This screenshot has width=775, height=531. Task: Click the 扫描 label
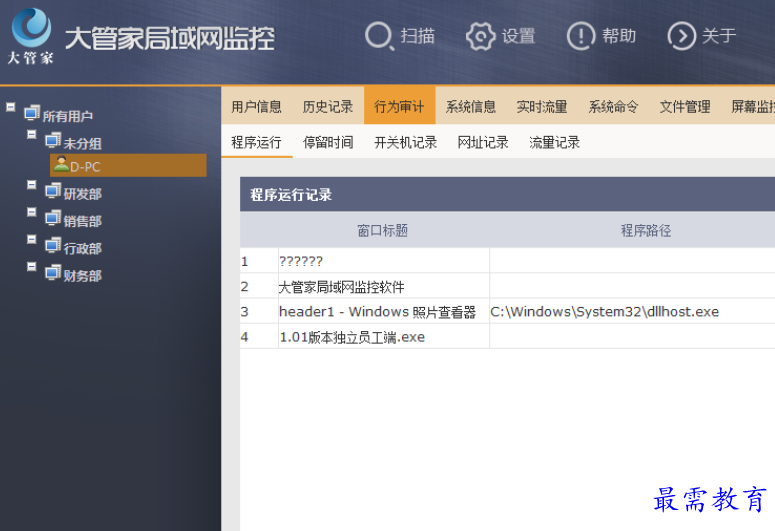[418, 36]
